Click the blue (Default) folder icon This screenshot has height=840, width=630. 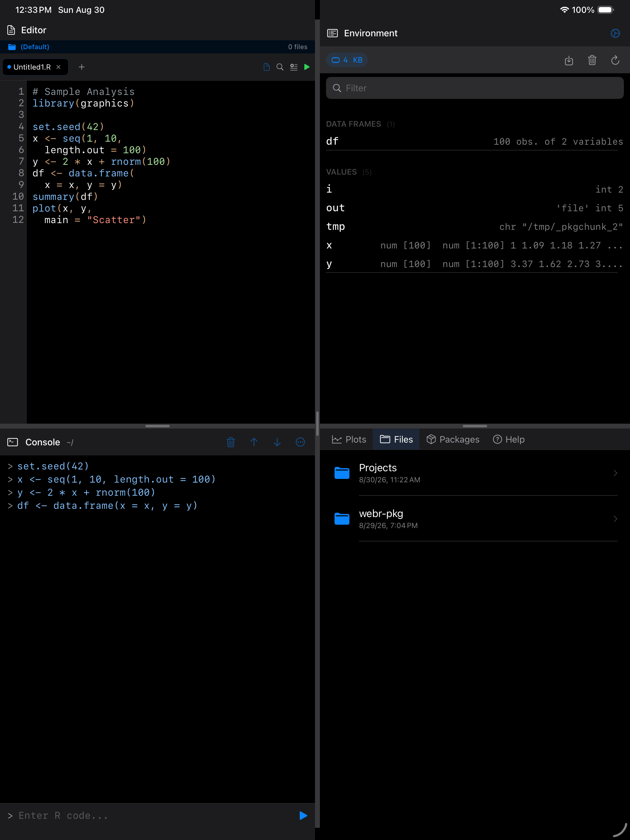coord(12,47)
